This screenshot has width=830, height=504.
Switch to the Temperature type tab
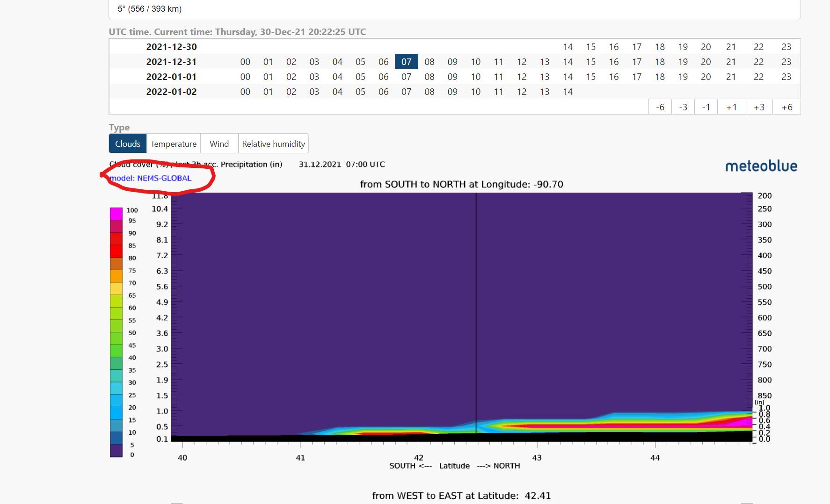(x=173, y=144)
